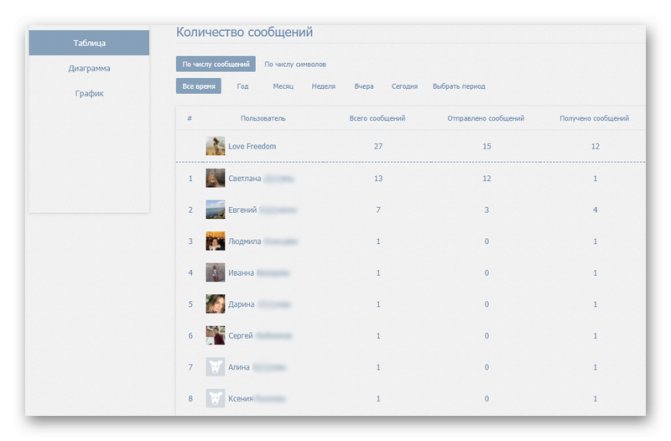Open the Таблица sidebar tab
Image resolution: width=671 pixels, height=441 pixels.
89,43
